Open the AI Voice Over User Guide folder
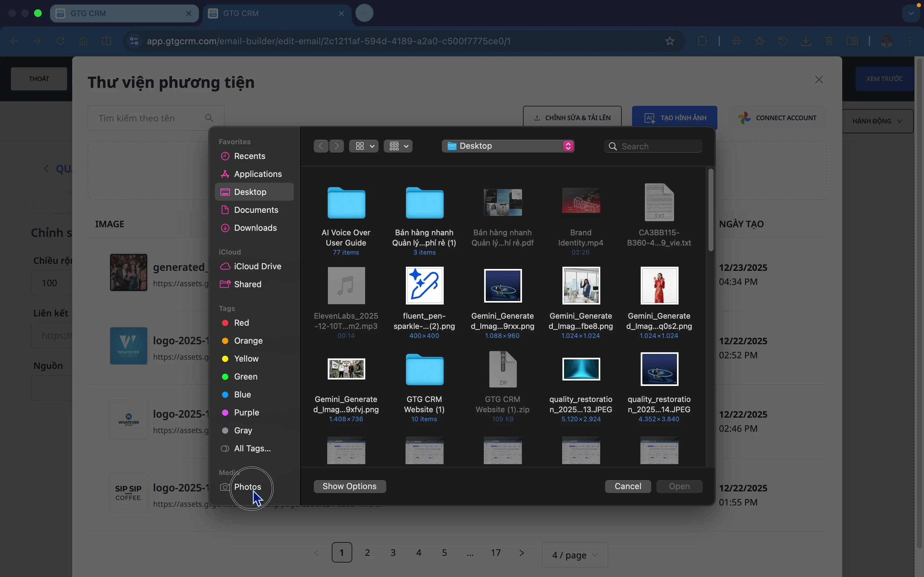This screenshot has width=924, height=577. [x=346, y=203]
